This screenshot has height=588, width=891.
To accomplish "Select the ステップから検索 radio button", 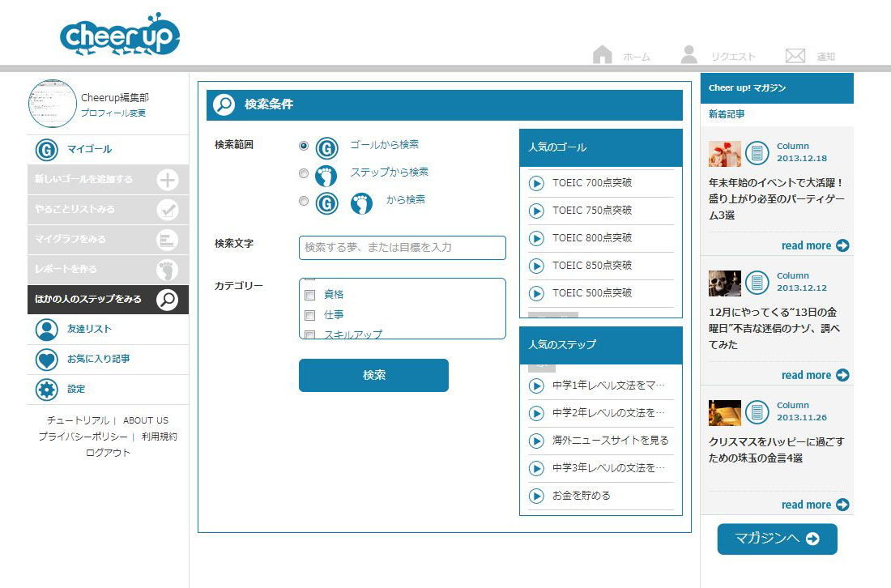I will point(304,173).
